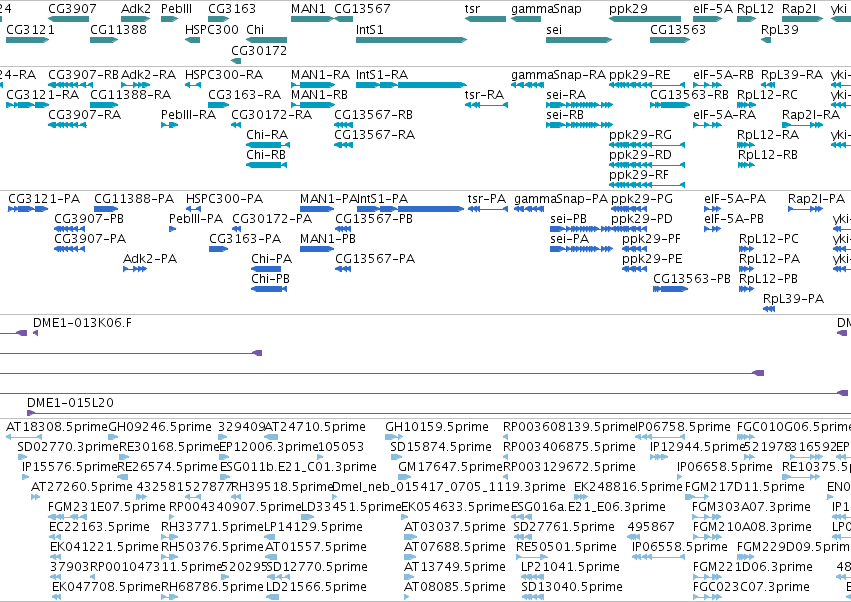Select protein HSPC300-PA
This screenshot has height=602, width=851.
(x=224, y=199)
